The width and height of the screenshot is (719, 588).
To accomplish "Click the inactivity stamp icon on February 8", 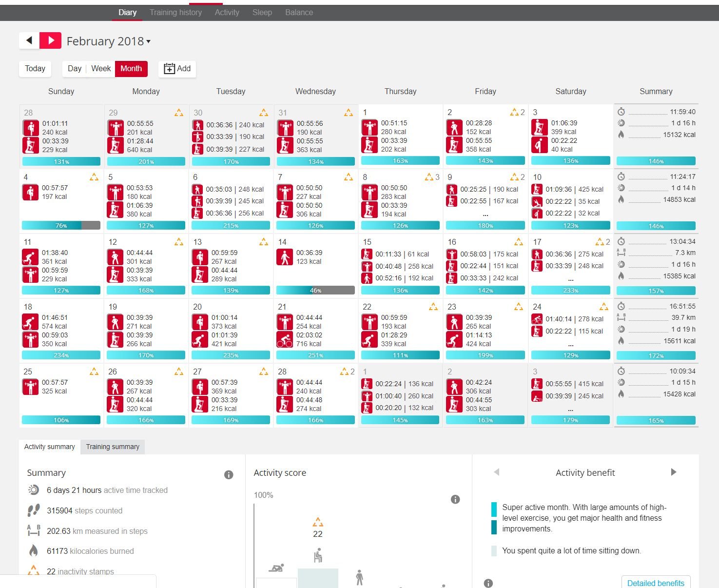I will click(429, 177).
